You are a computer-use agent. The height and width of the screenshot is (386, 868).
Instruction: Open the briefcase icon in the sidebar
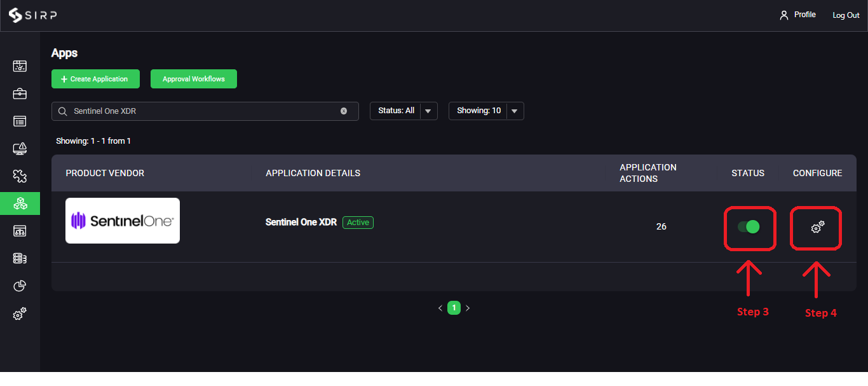tap(20, 93)
